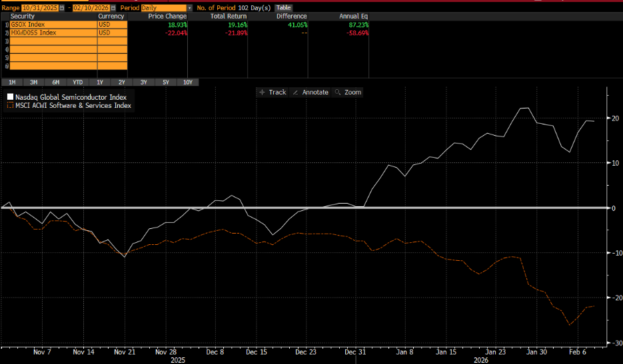Click the 6M range button
This screenshot has height=364, width=623.
coord(56,82)
